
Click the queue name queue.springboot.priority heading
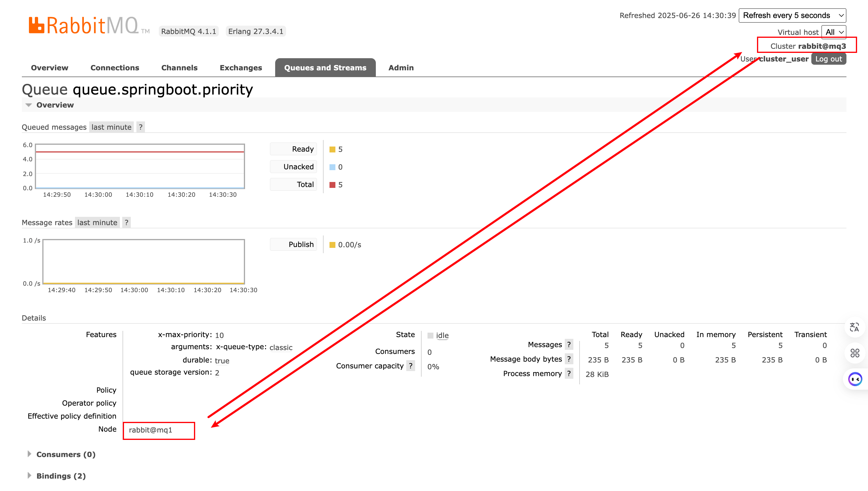(163, 90)
